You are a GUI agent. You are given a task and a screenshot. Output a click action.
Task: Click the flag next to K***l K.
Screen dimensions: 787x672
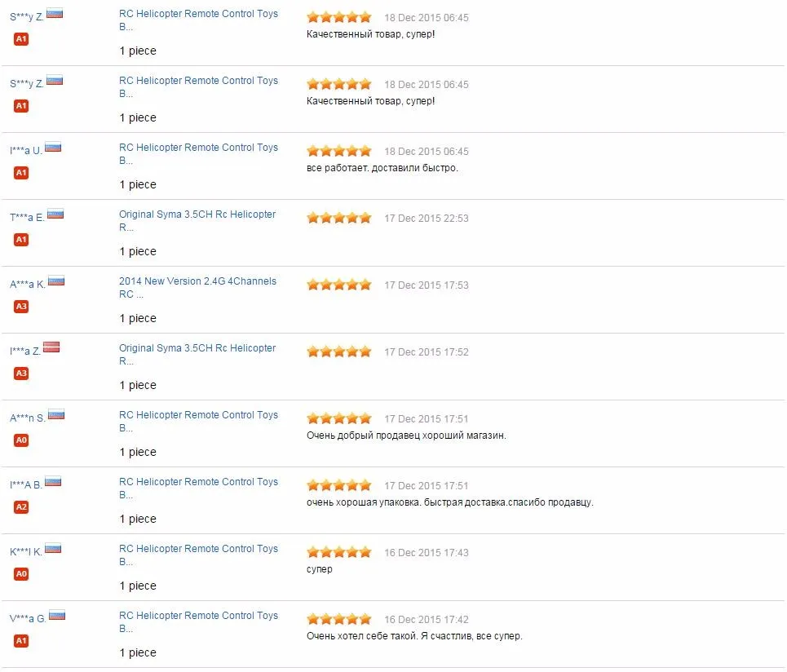(53, 548)
